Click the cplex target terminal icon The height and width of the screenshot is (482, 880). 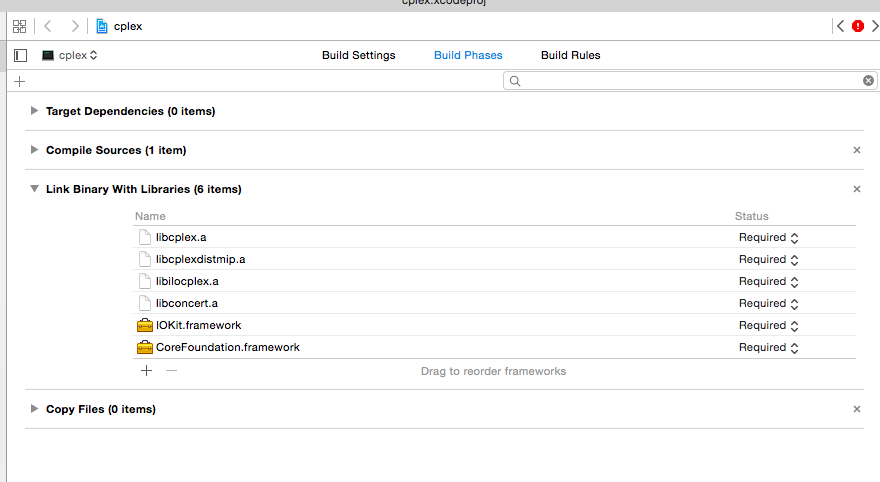48,55
